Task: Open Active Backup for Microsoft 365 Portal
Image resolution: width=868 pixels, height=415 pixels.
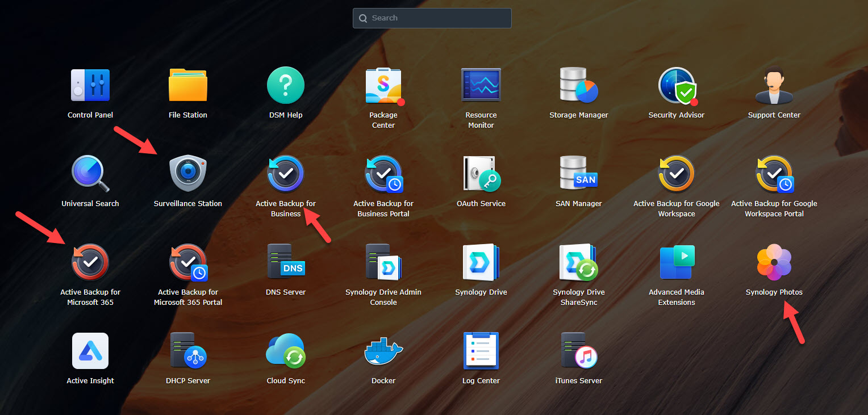Action: pos(188,262)
